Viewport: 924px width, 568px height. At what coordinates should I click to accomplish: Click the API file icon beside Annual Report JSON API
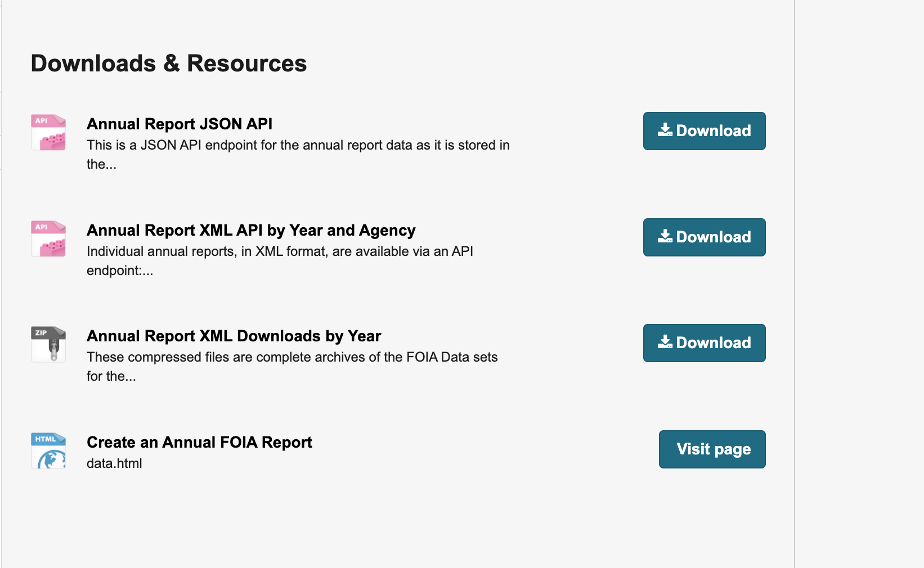(x=48, y=133)
